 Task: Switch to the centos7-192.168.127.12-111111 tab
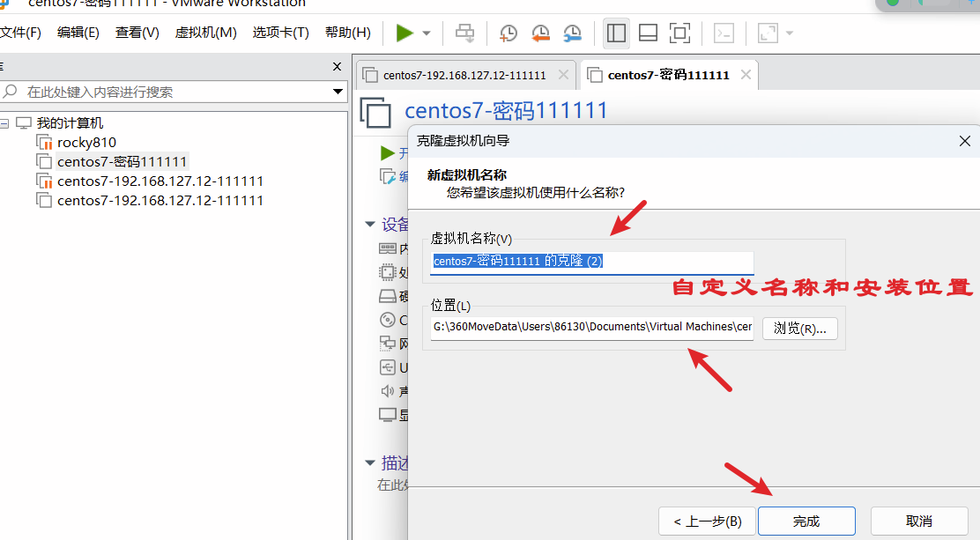tap(464, 75)
